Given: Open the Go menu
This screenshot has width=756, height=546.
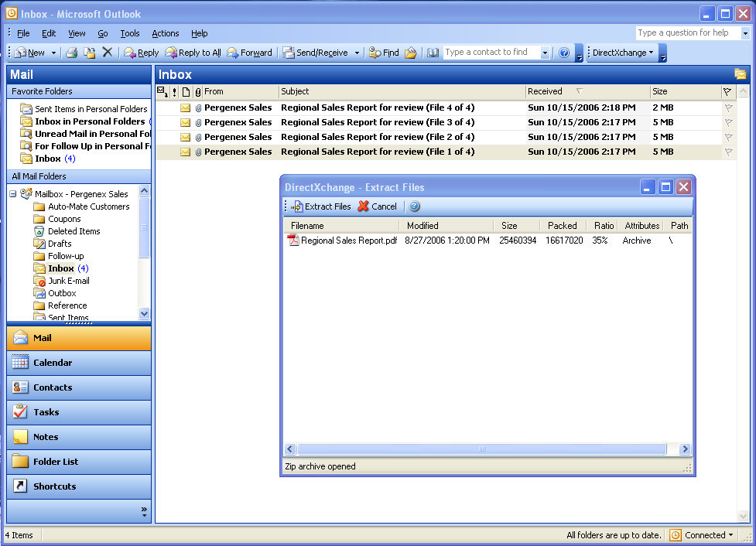Looking at the screenshot, I should 103,33.
